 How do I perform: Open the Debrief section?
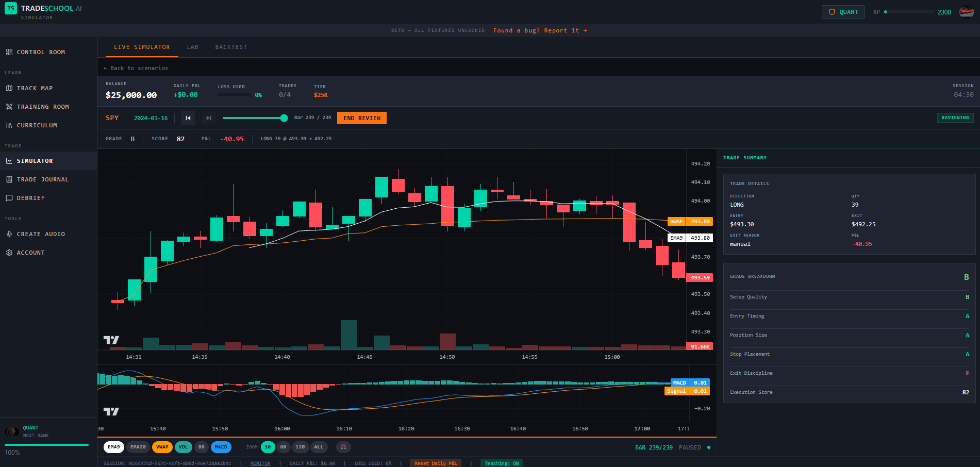(x=30, y=198)
